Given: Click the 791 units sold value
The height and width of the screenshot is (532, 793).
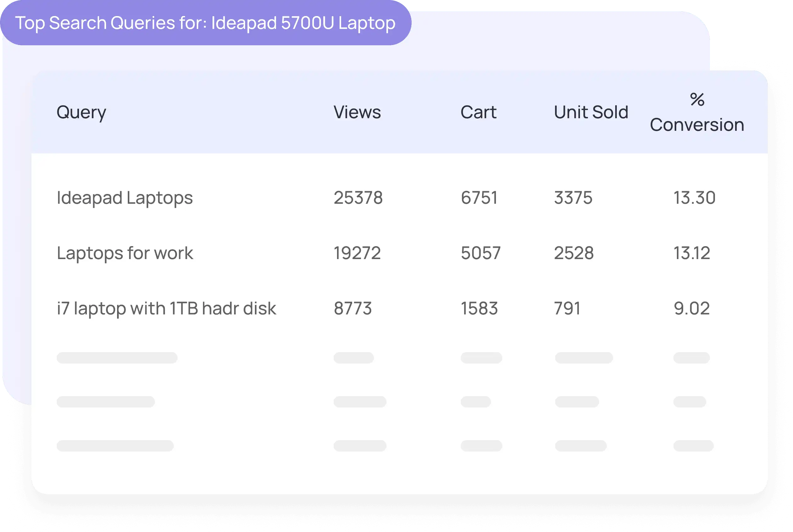Looking at the screenshot, I should tap(567, 308).
